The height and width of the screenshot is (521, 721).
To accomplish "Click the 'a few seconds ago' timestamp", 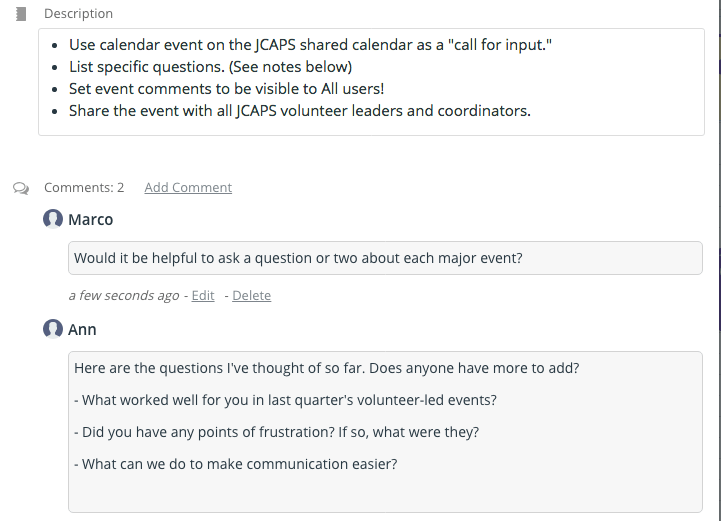I will (124, 295).
